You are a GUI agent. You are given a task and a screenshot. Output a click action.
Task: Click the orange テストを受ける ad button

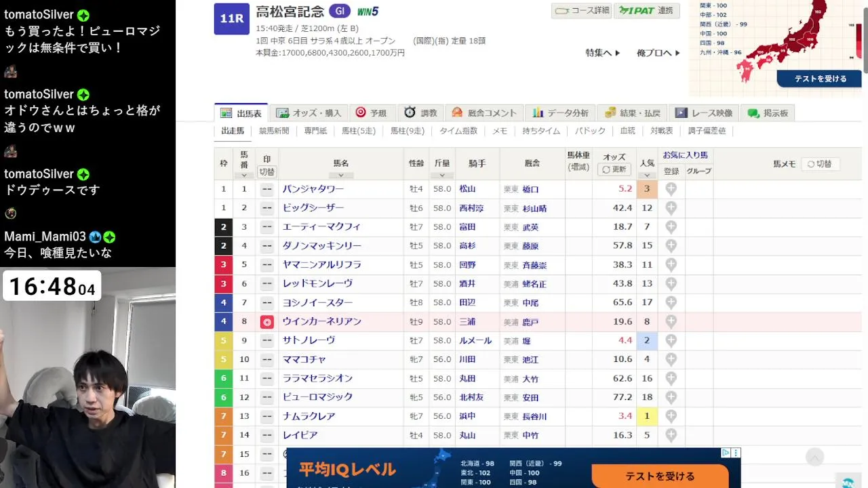pos(660,476)
